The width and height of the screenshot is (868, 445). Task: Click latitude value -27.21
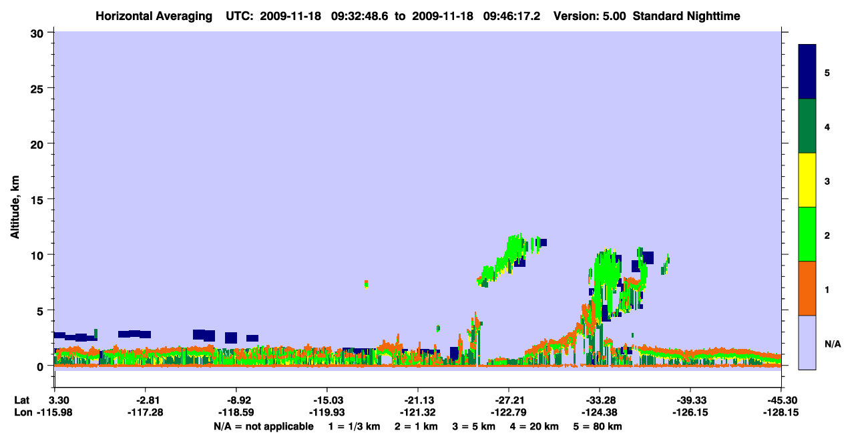509,400
